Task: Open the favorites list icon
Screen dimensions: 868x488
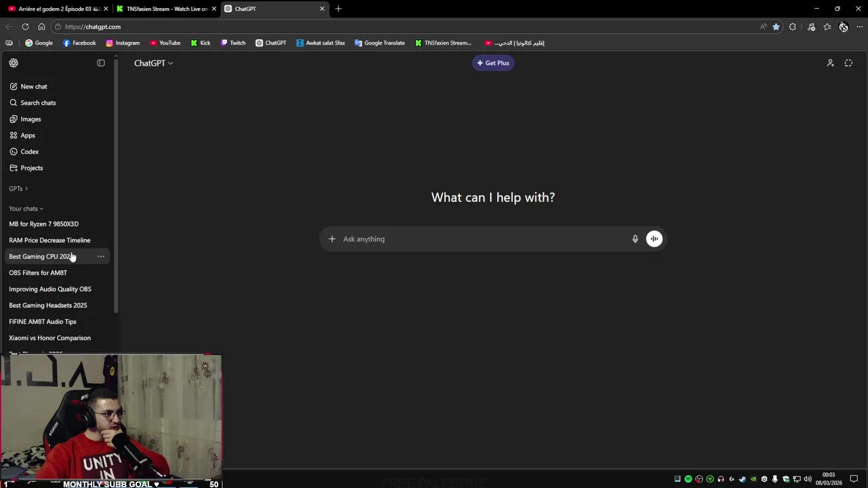Action: coord(827,26)
